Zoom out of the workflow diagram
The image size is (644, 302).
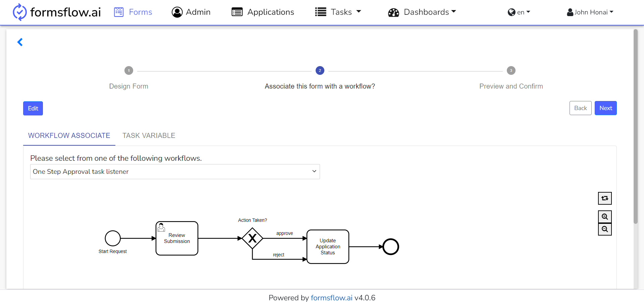coord(605,229)
